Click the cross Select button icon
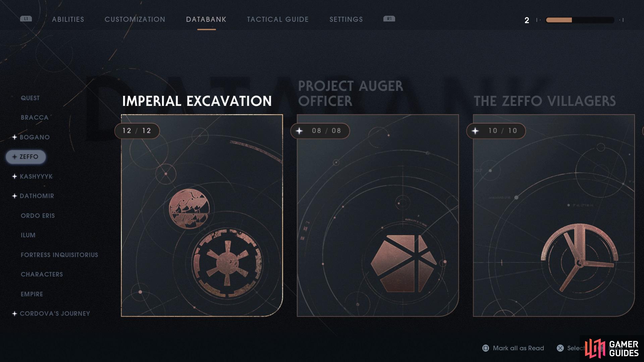The width and height of the screenshot is (644, 362). click(560, 348)
